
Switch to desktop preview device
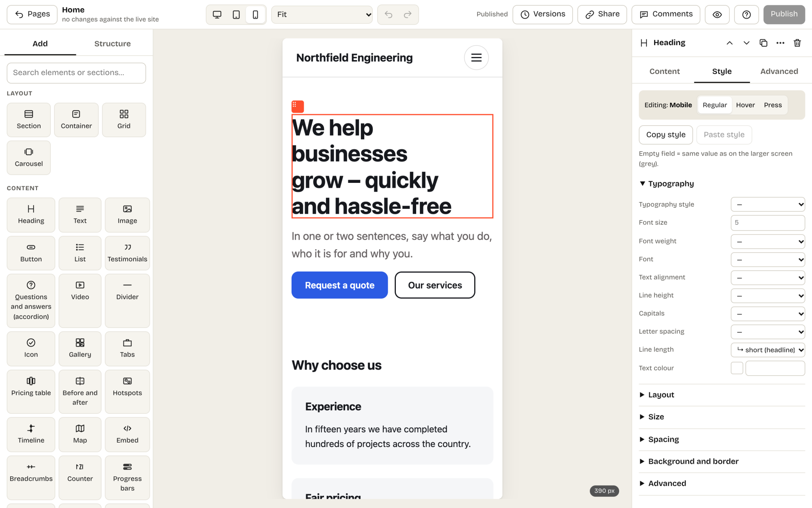click(x=217, y=15)
